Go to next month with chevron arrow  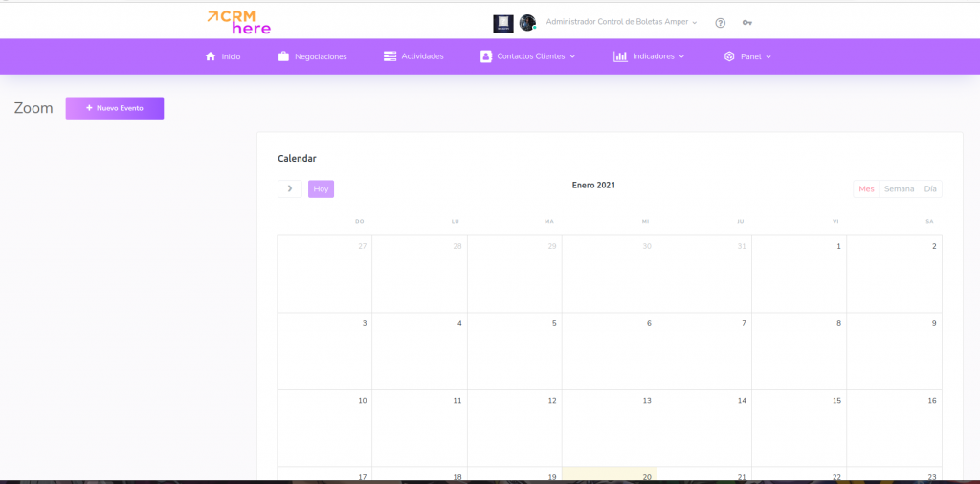(290, 188)
